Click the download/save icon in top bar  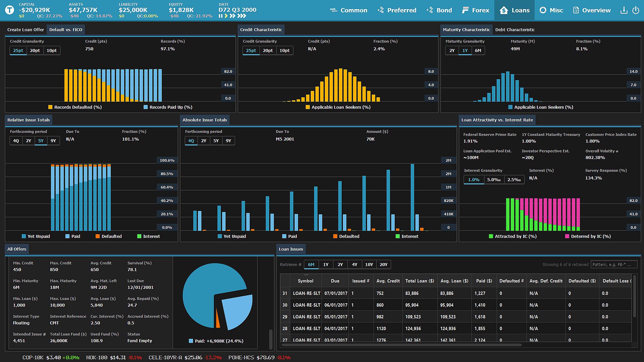[x=624, y=10]
